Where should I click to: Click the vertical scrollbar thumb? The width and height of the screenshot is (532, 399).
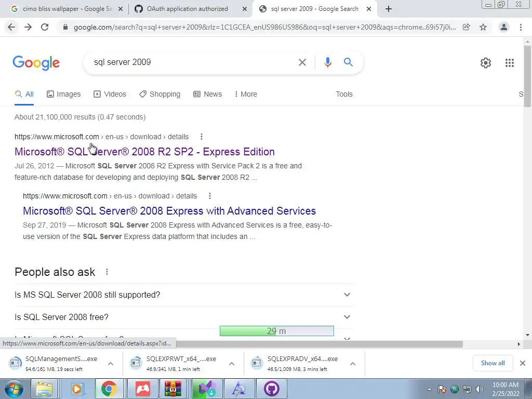[527, 76]
